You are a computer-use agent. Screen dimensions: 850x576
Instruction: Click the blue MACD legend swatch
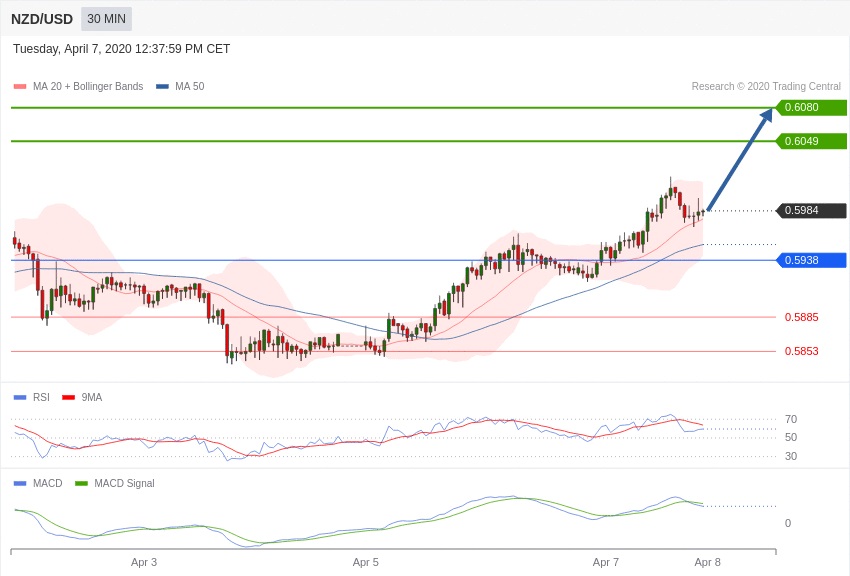[x=20, y=483]
